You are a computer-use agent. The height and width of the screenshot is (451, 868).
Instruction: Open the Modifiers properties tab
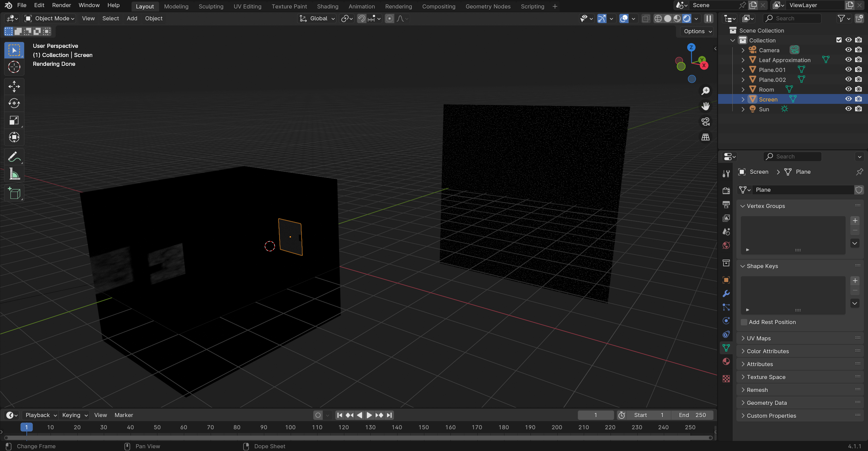[x=726, y=294]
